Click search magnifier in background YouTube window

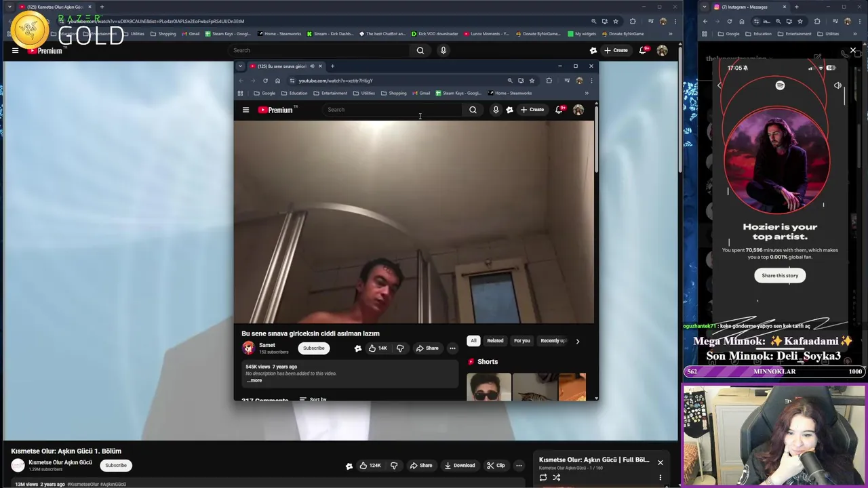tap(420, 50)
